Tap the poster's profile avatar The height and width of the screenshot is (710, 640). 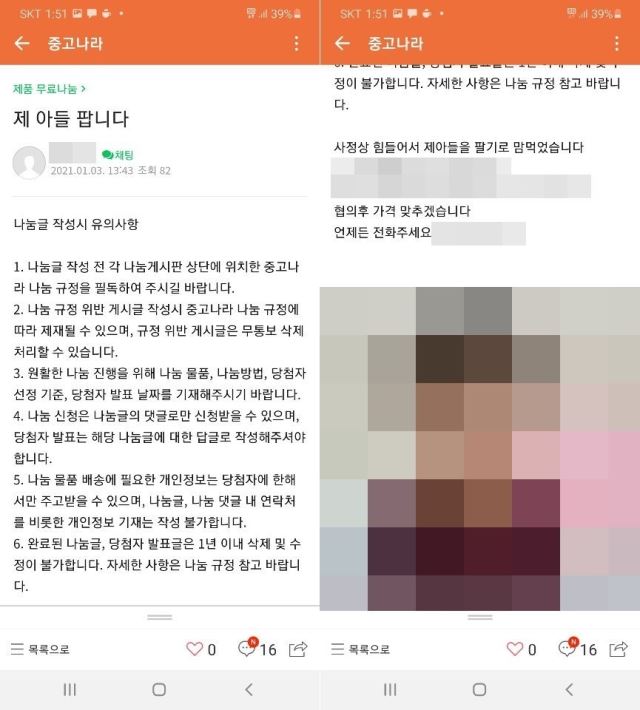click(x=29, y=162)
